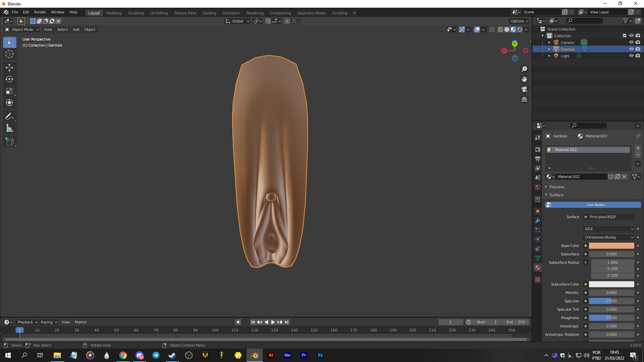Open the Render menu in the top bar
The height and width of the screenshot is (362, 644).
click(40, 12)
